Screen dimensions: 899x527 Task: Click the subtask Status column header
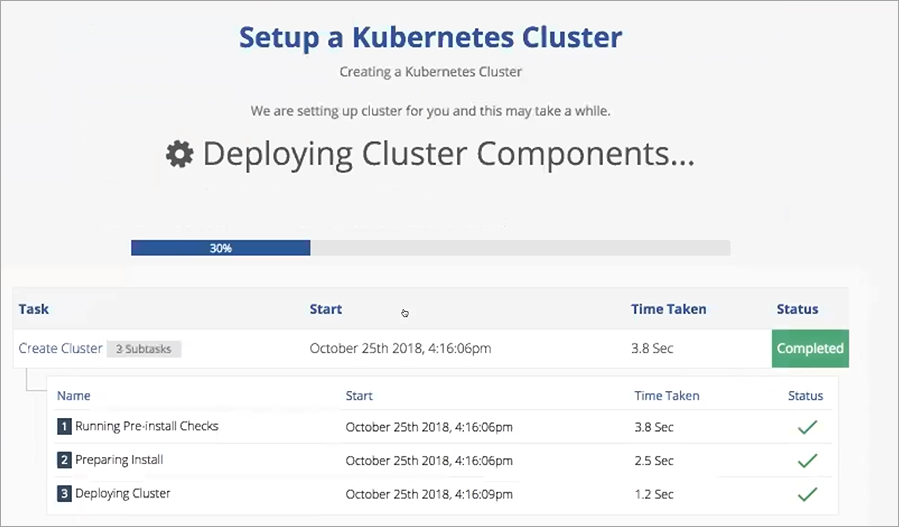(x=805, y=396)
